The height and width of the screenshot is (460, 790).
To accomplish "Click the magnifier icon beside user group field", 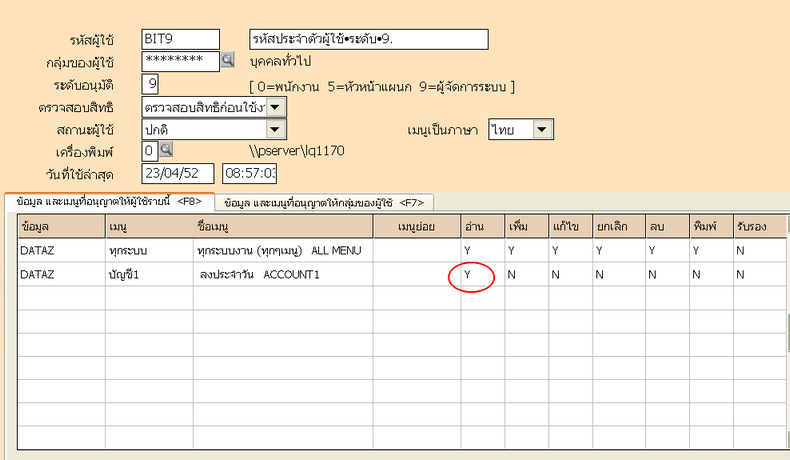I will pyautogui.click(x=227, y=61).
